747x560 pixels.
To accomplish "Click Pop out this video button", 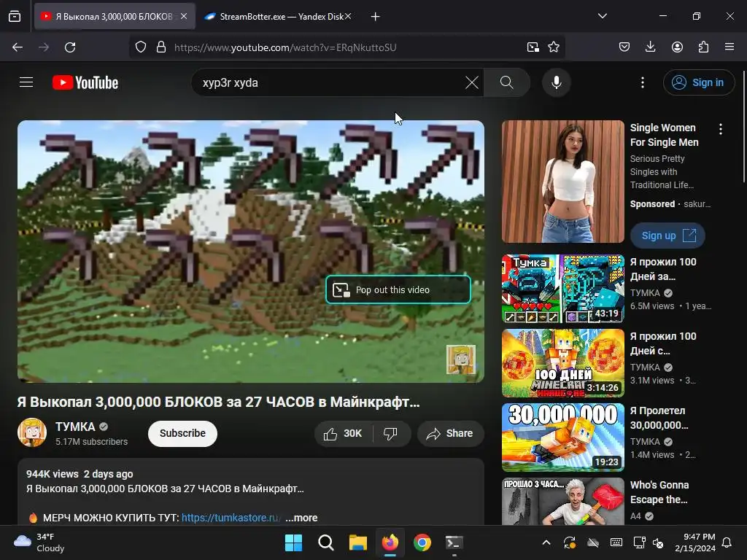I will (x=398, y=289).
